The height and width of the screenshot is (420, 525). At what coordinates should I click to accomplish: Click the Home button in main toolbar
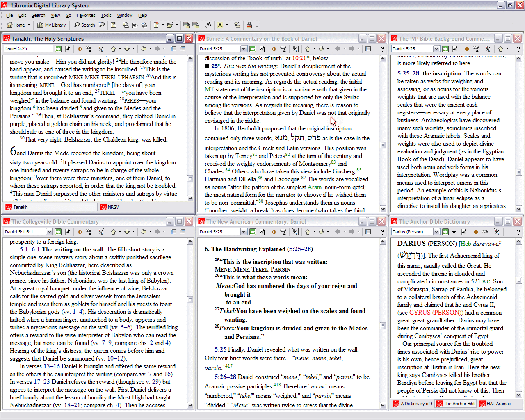point(16,25)
